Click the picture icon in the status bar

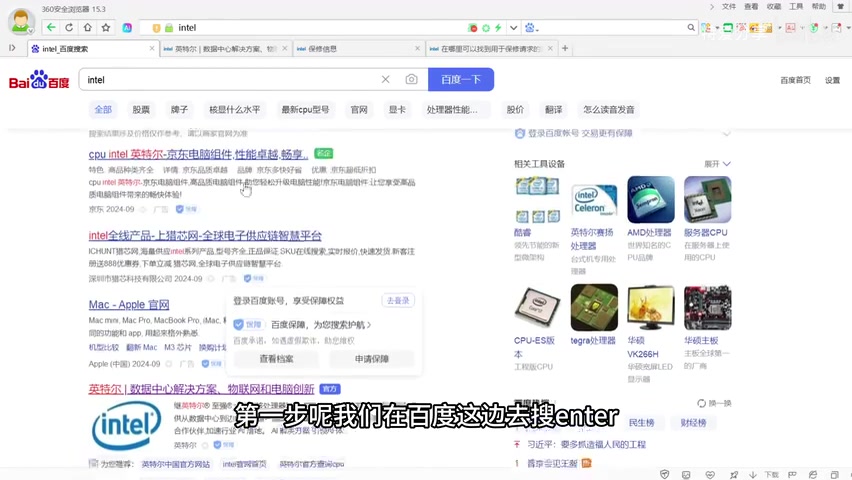pos(686,475)
